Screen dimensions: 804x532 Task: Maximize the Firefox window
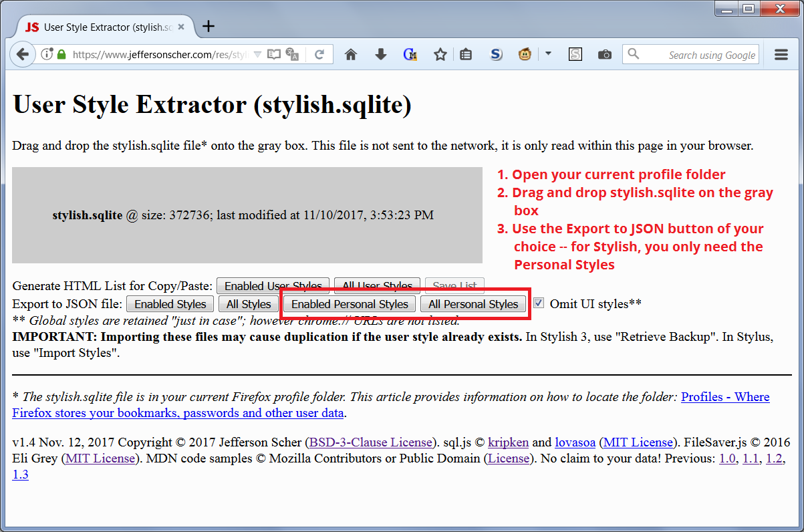click(749, 8)
